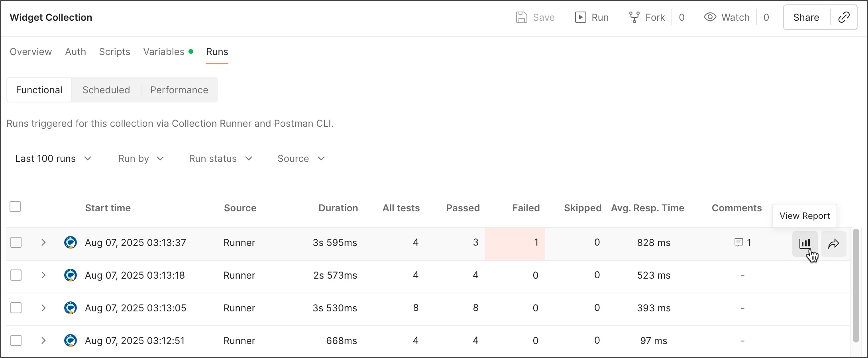Click the Fork button label
The height and width of the screenshot is (358, 868).
click(655, 17)
